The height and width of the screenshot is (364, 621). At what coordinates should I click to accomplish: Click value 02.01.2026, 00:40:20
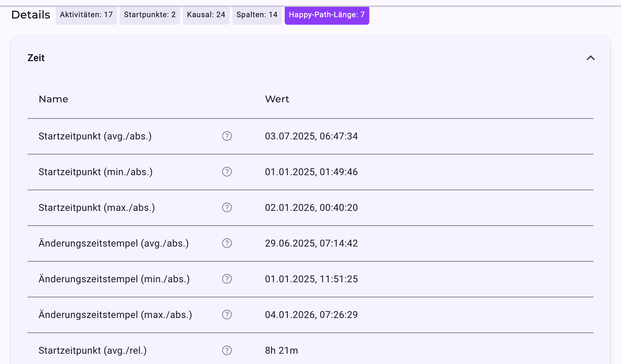[x=312, y=208]
